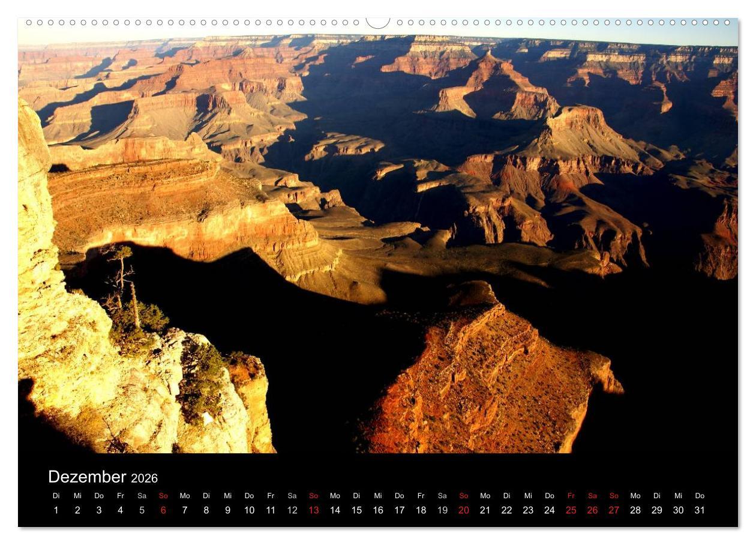Viewport: 756px width, 545px height.
Task: Pick Thursday the 10th in the date row
Action: [x=249, y=510]
